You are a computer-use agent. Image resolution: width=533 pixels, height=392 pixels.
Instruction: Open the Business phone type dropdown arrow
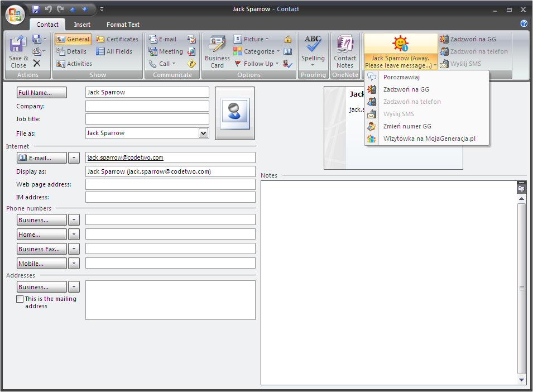point(74,220)
